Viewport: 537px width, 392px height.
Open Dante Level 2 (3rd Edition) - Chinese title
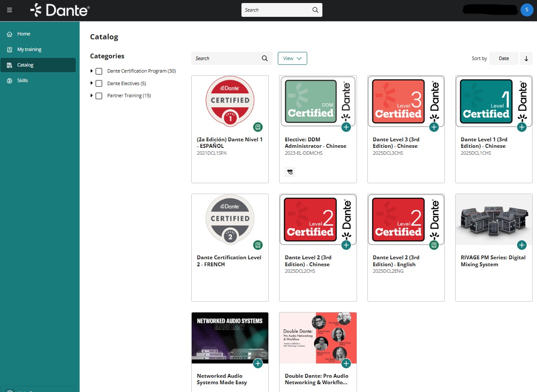(308, 261)
